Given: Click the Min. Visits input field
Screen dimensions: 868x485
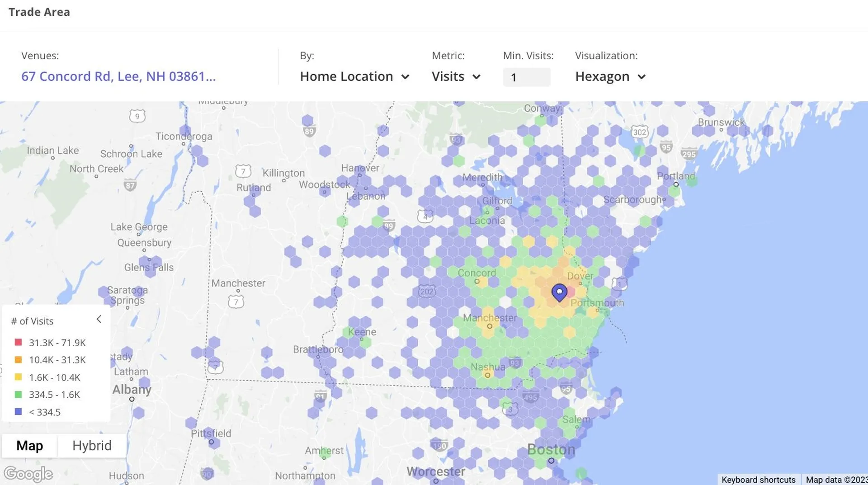Looking at the screenshot, I should 526,77.
